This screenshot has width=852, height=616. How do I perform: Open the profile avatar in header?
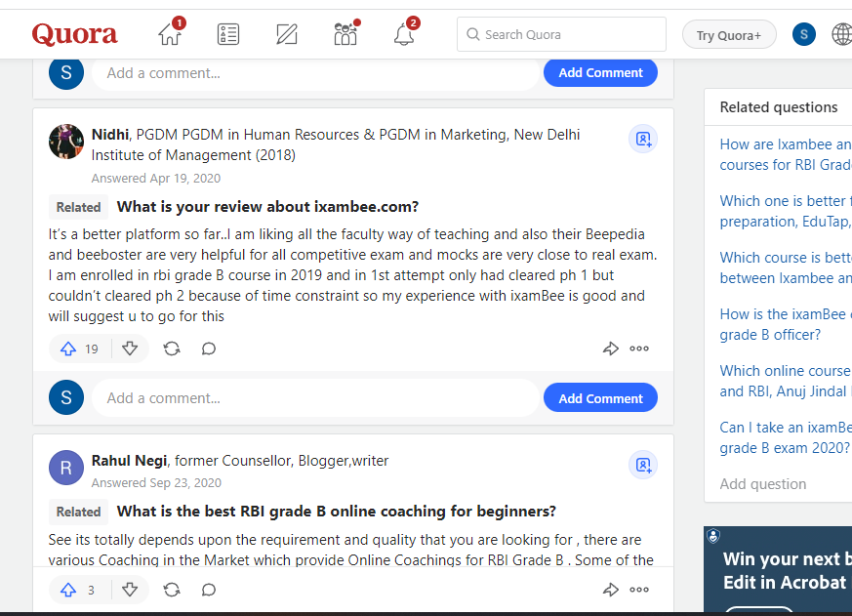coord(804,34)
